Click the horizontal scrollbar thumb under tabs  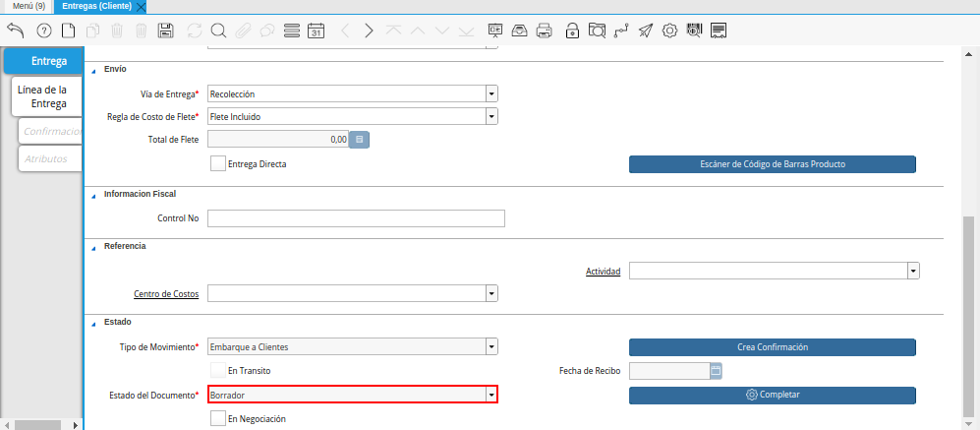coord(38,425)
